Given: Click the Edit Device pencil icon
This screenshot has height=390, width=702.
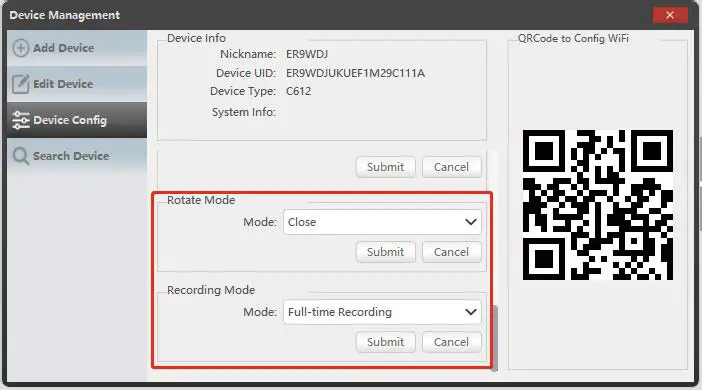Looking at the screenshot, I should (x=21, y=84).
